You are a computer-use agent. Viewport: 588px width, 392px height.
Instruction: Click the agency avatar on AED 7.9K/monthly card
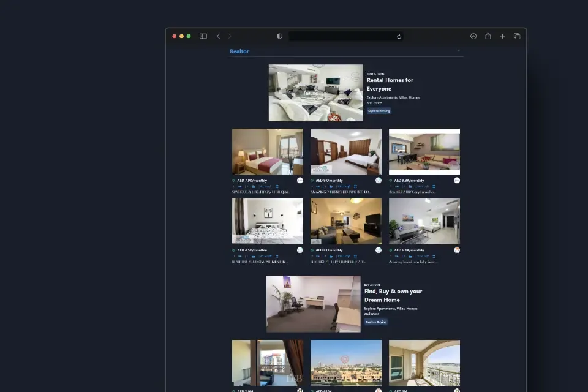tap(300, 181)
